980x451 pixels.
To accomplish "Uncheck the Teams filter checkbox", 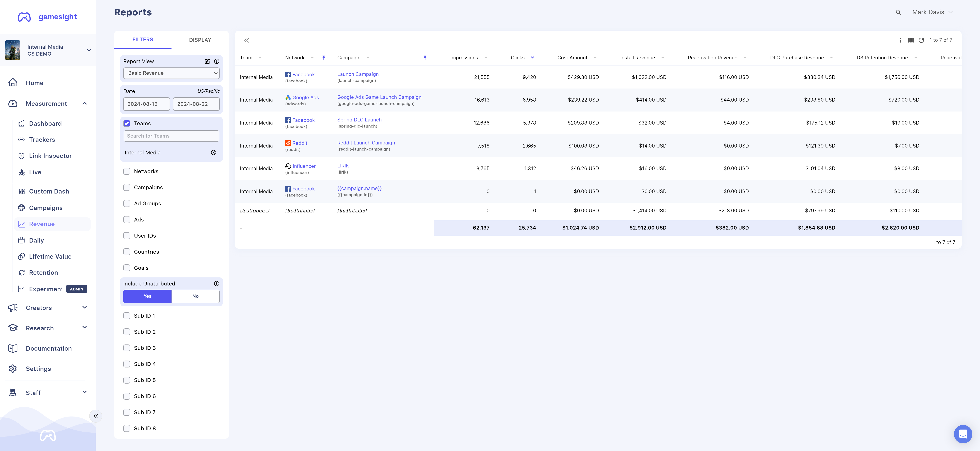I will click(x=127, y=123).
